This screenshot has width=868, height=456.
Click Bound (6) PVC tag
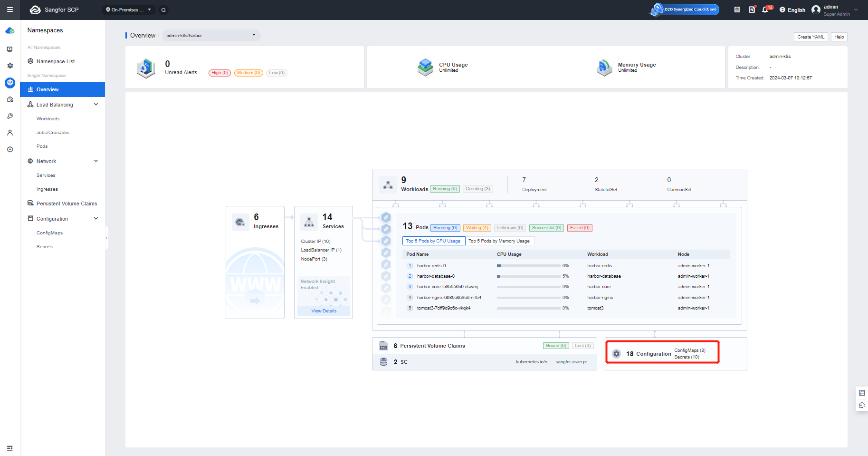point(556,346)
